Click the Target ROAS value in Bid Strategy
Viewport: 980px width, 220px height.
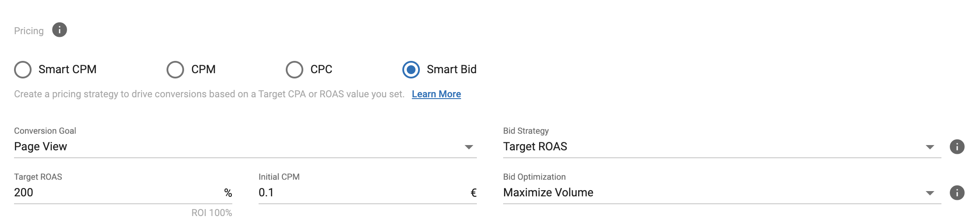pos(535,147)
